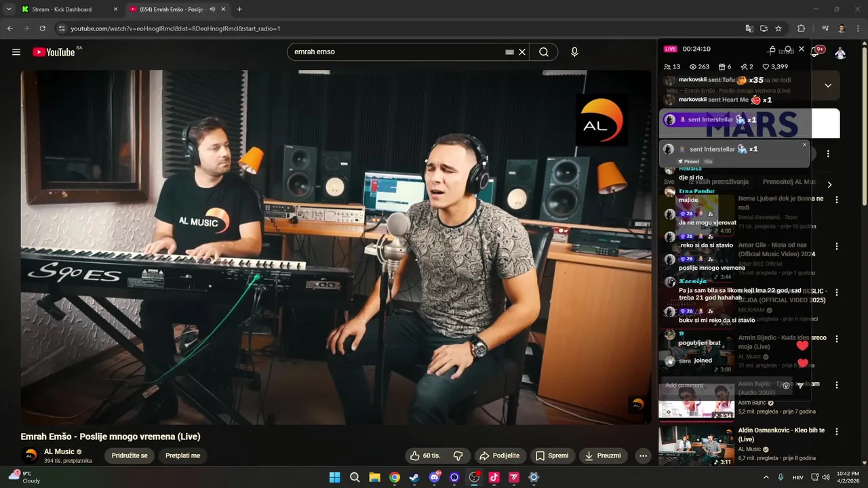Open options for Amar Gile video

[837, 246]
